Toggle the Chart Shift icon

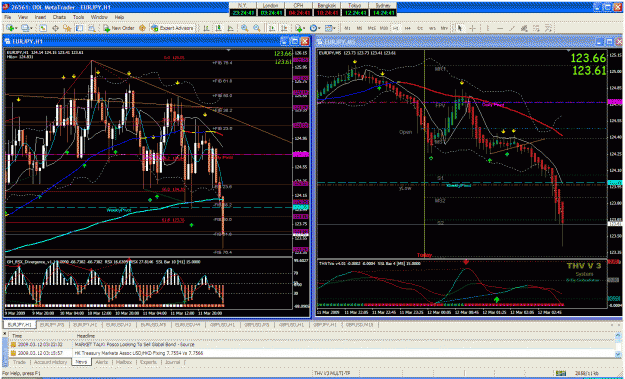(284, 28)
